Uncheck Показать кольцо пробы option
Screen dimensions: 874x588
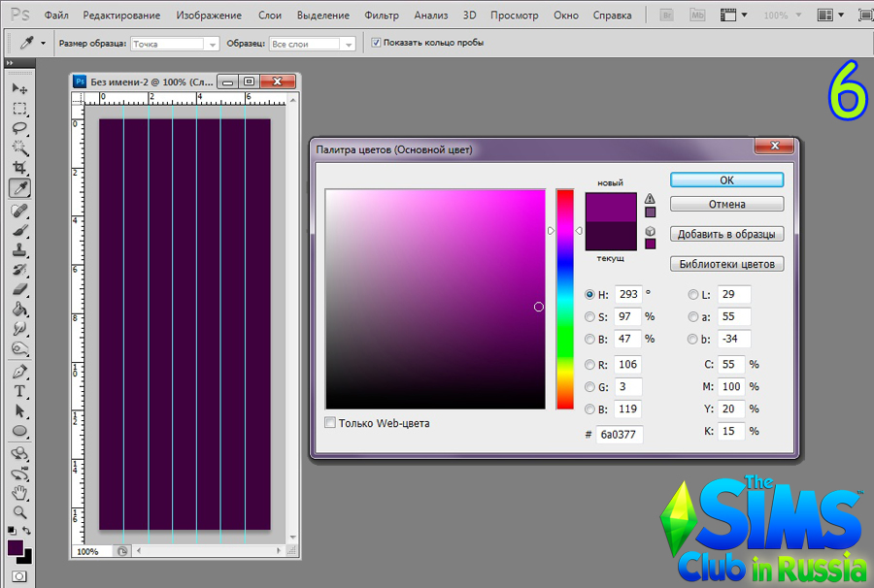pos(377,44)
